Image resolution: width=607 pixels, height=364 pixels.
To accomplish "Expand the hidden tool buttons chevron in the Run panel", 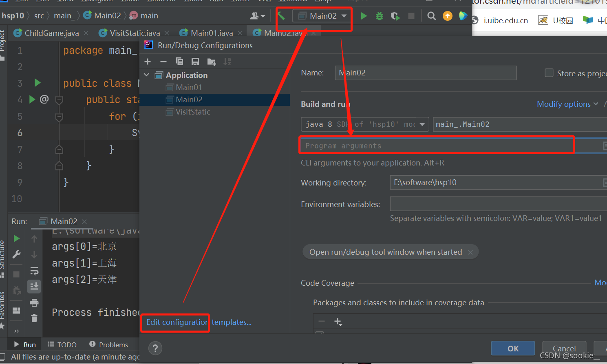I will (x=17, y=331).
